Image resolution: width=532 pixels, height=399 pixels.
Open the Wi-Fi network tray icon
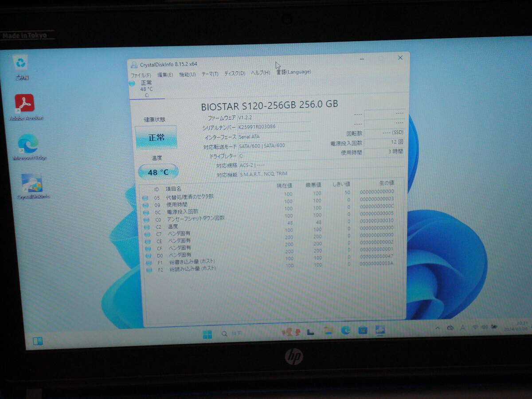pyautogui.click(x=475, y=327)
